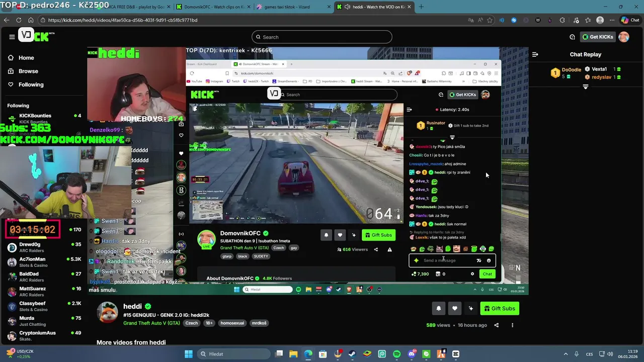Open CapCut from taskbar
Image resolution: width=644 pixels, height=362 pixels.
pos(455,354)
